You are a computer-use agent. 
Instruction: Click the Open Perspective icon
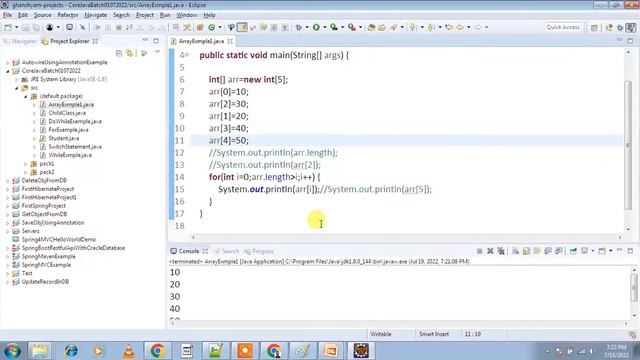(x=594, y=27)
